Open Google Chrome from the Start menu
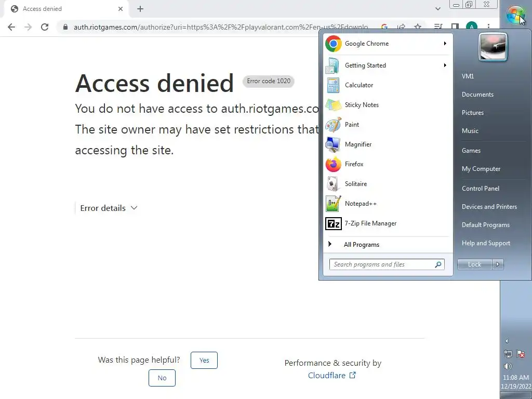This screenshot has height=399, width=532. pyautogui.click(x=387, y=44)
